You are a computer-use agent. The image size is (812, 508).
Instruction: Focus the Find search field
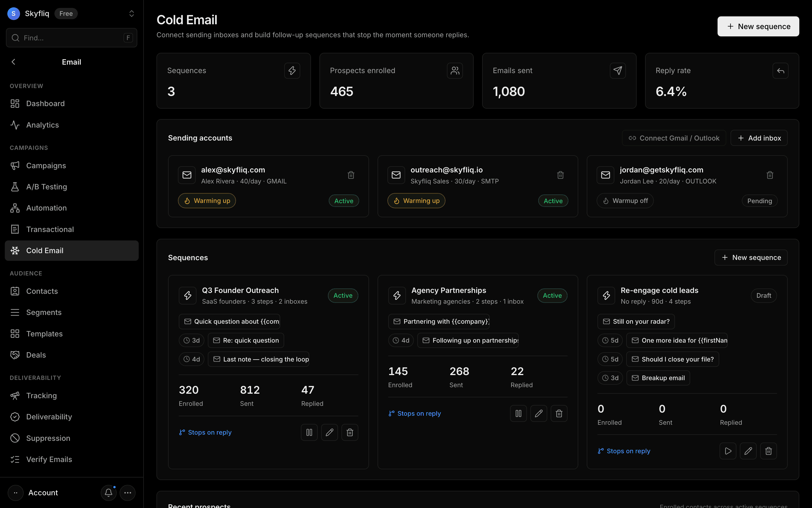point(71,38)
